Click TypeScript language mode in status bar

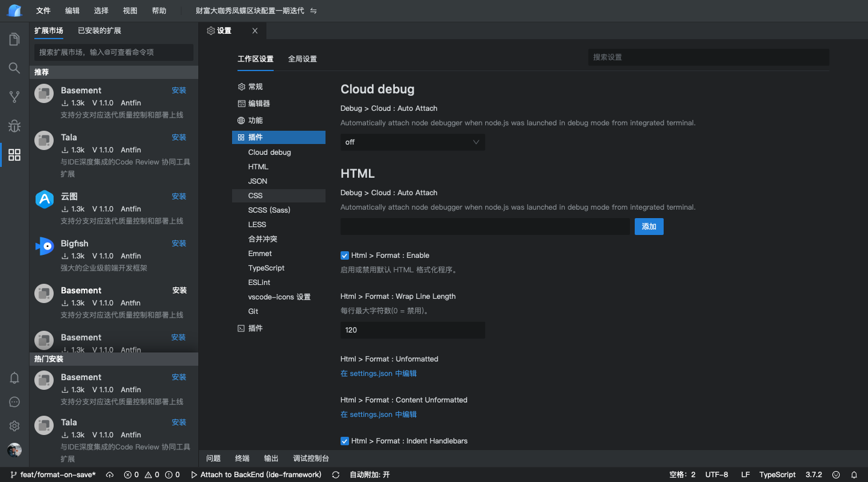[778, 475]
